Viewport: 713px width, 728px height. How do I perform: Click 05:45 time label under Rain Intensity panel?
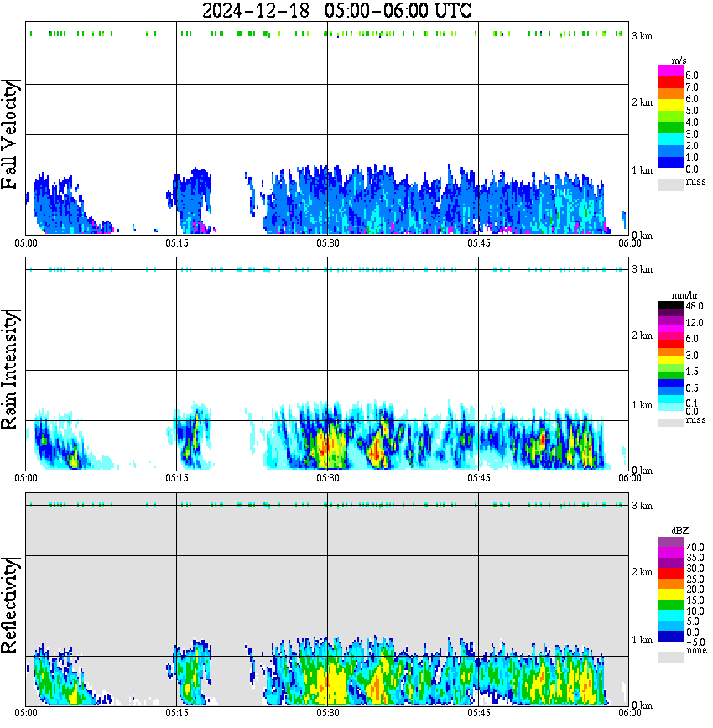pos(479,478)
